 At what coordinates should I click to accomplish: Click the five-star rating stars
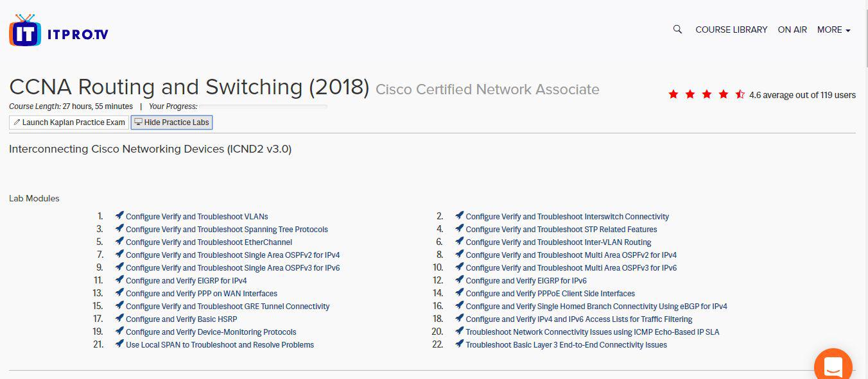pyautogui.click(x=706, y=95)
